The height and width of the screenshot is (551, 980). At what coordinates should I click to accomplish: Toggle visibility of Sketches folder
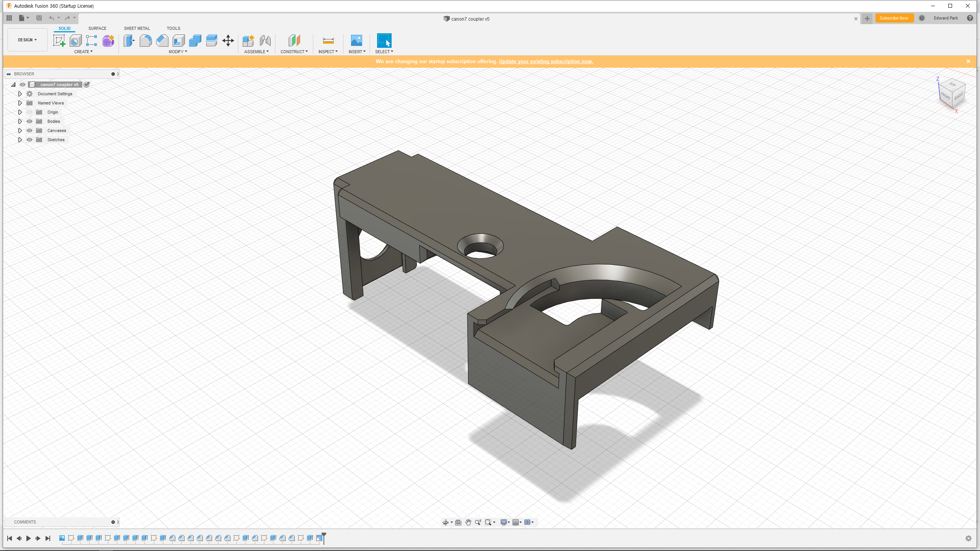click(x=29, y=140)
